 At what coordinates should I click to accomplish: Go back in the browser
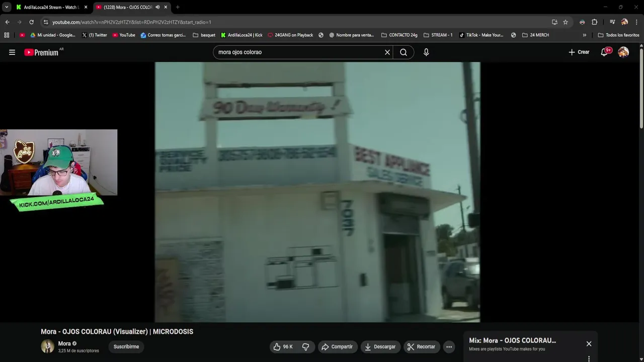click(7, 22)
